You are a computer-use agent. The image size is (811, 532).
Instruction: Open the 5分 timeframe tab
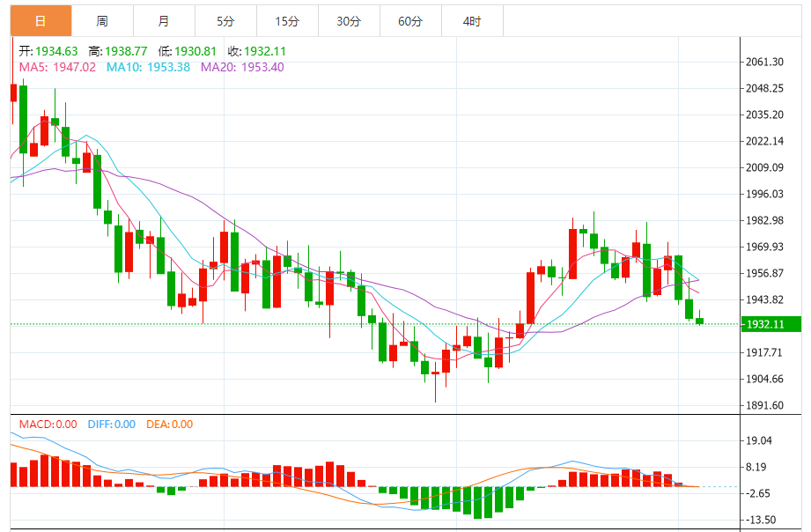tap(225, 21)
